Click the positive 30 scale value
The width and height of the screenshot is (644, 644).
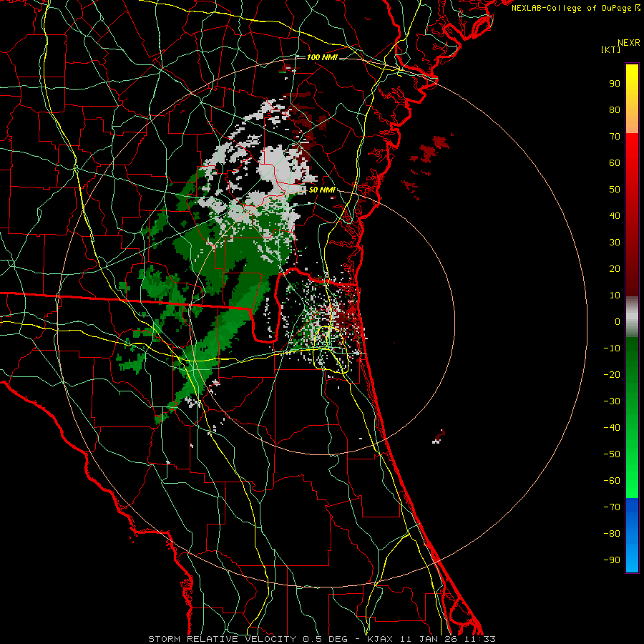pyautogui.click(x=615, y=243)
